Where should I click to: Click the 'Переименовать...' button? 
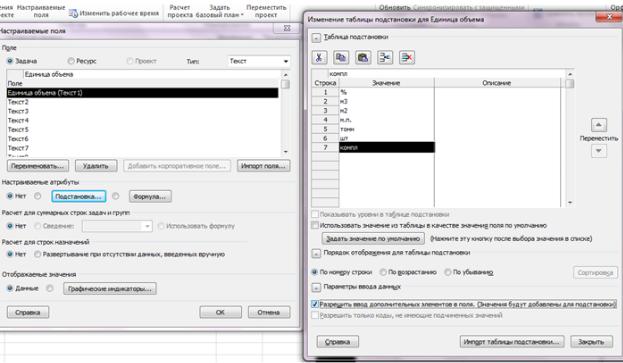(x=38, y=166)
